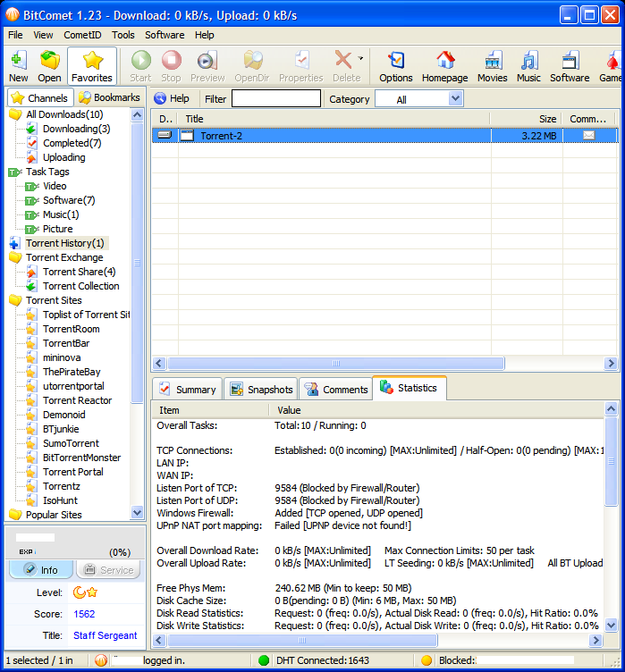This screenshot has height=672, width=625.
Task: Open the Music toolbar icon
Action: click(528, 66)
